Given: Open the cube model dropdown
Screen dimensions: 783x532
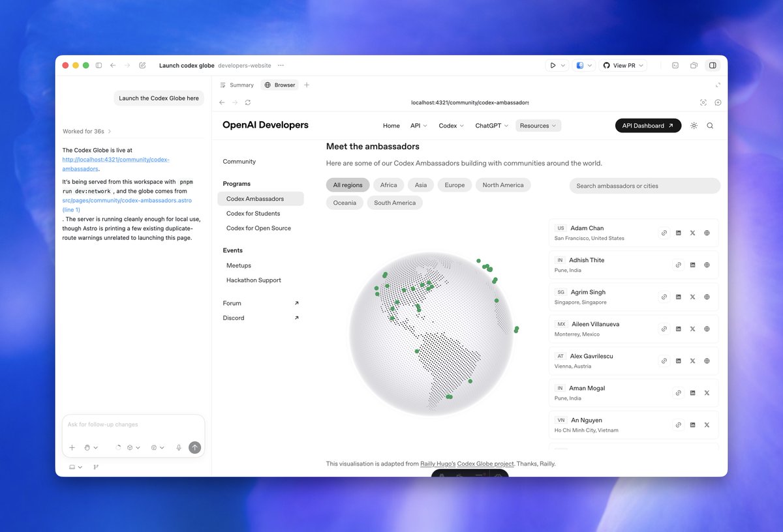Looking at the screenshot, I should tap(133, 447).
